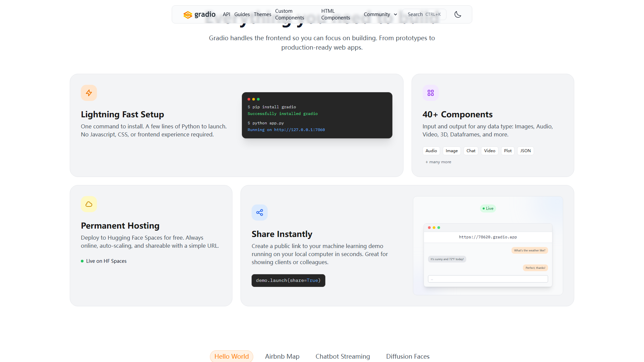Switch to the Hello World demo tab
Viewport: 644px width, 362px height.
pyautogui.click(x=231, y=356)
